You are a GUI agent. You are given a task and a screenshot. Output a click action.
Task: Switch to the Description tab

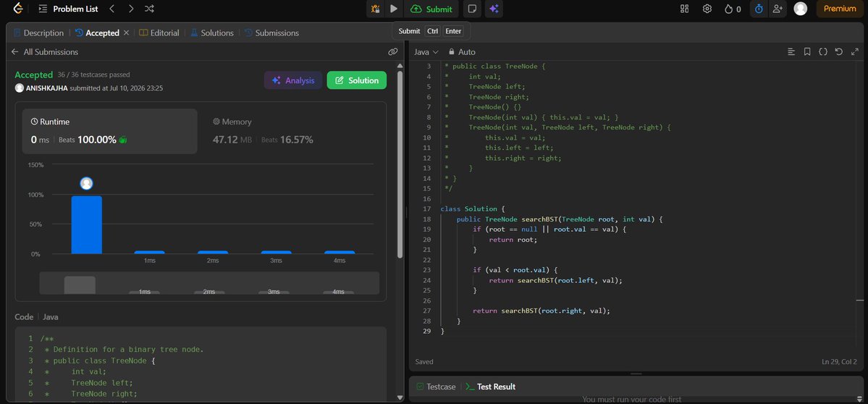point(39,33)
